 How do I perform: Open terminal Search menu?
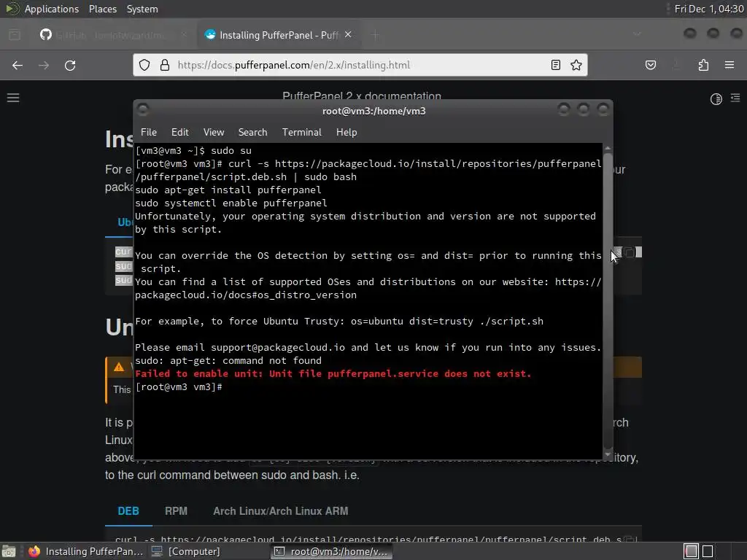(x=252, y=133)
